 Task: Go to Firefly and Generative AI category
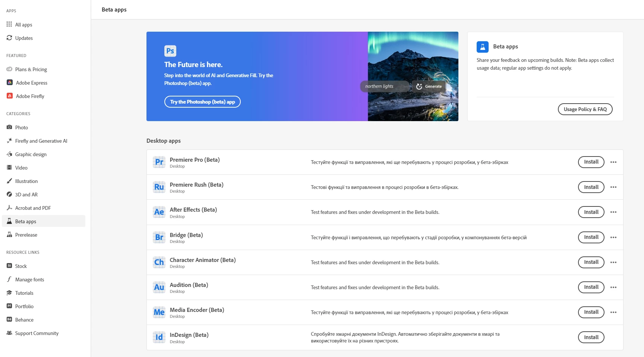[44, 141]
